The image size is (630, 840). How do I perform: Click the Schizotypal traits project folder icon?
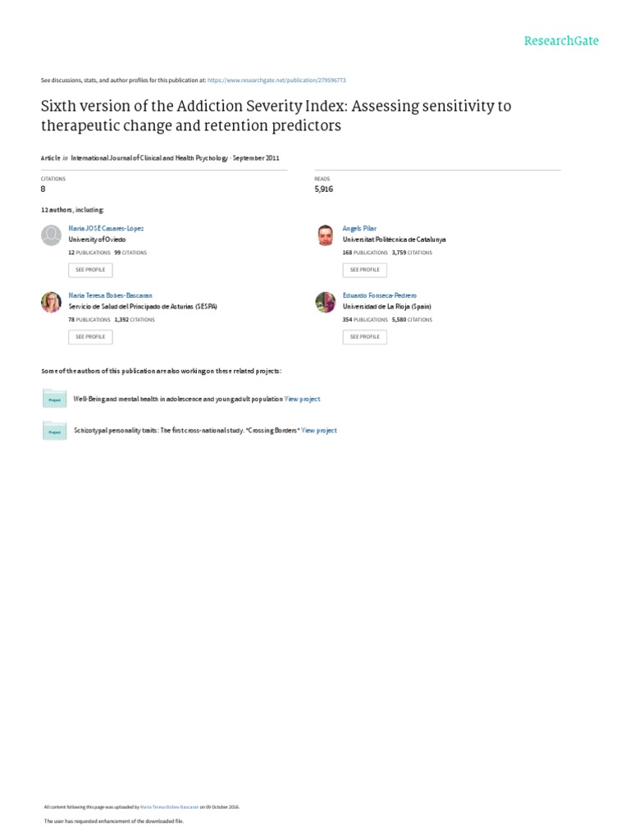click(x=55, y=431)
